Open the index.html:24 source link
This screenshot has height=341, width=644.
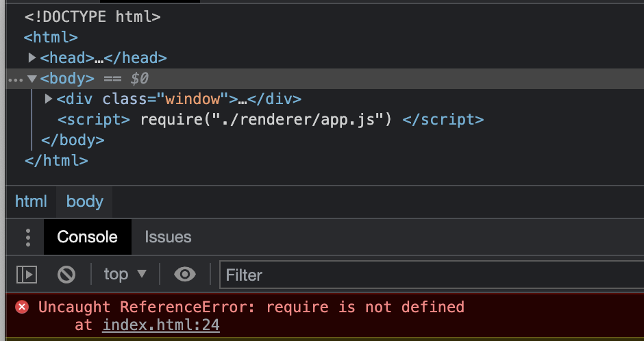pos(161,325)
